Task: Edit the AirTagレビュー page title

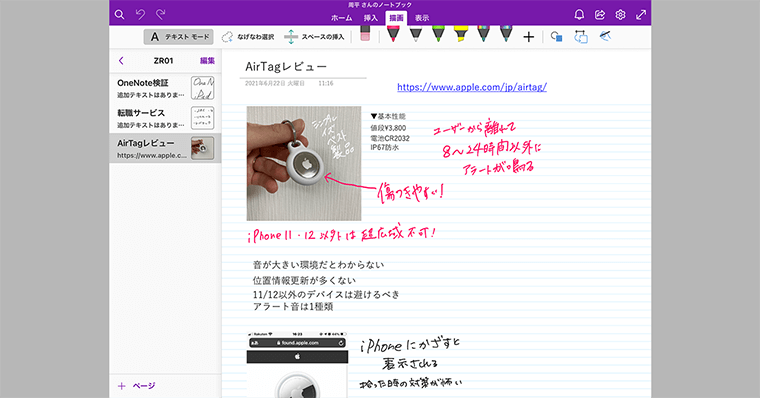Action: tap(286, 66)
